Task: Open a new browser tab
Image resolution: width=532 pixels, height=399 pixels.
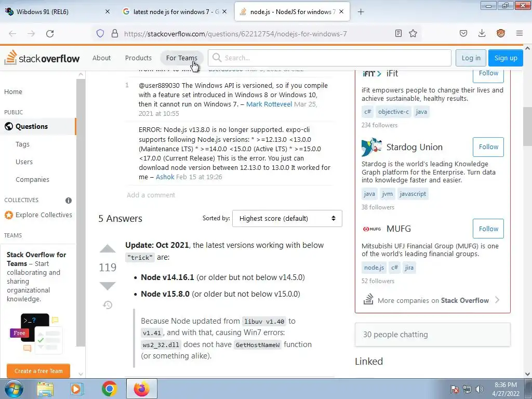Action: (361, 12)
